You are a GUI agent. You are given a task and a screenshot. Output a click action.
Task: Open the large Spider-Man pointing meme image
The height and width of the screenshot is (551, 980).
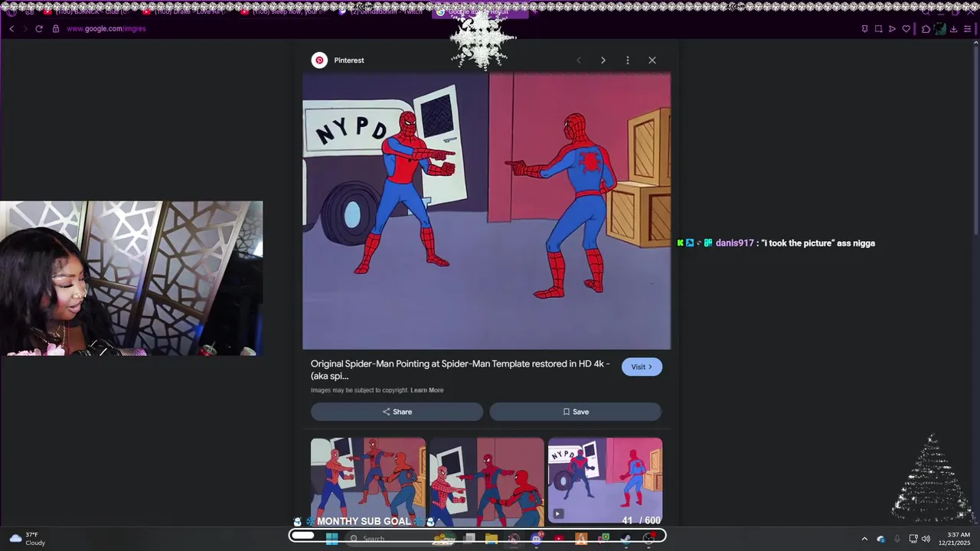[487, 211]
